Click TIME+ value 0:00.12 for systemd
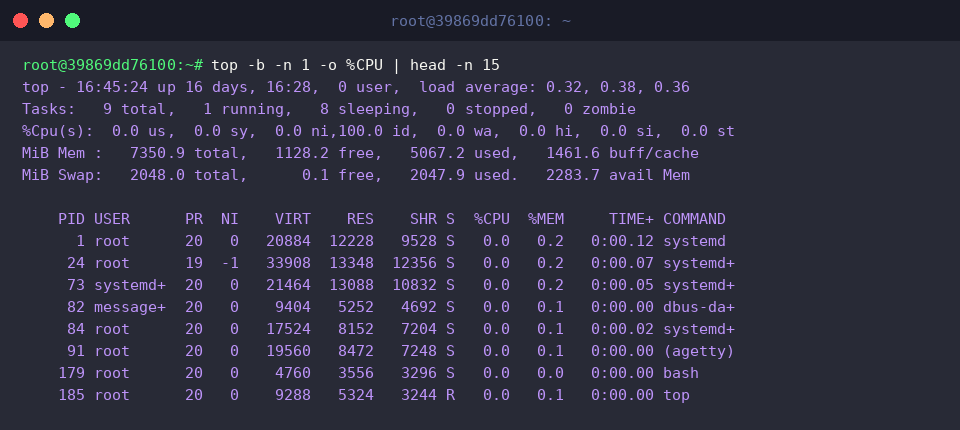Image resolution: width=960 pixels, height=430 pixels. (x=622, y=241)
